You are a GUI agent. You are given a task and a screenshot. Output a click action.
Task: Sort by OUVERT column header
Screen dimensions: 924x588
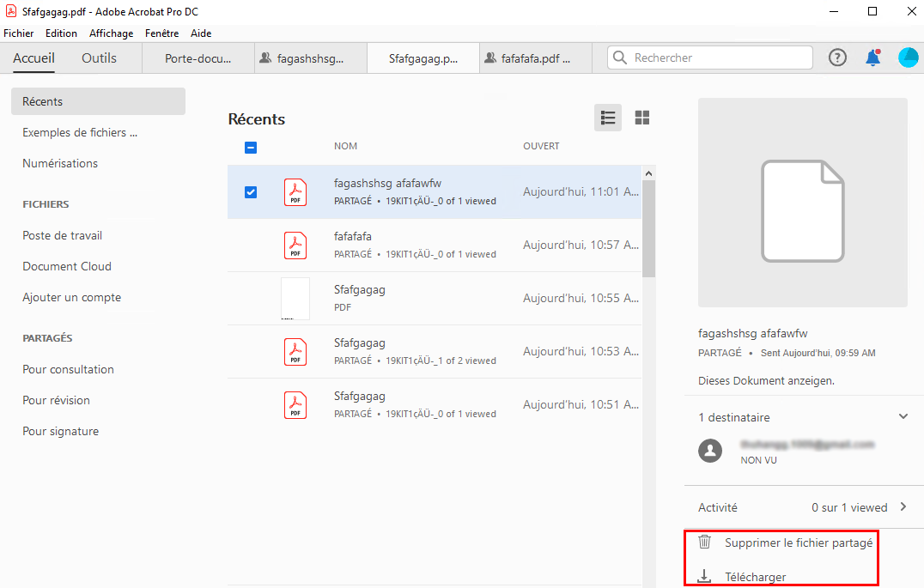[541, 146]
